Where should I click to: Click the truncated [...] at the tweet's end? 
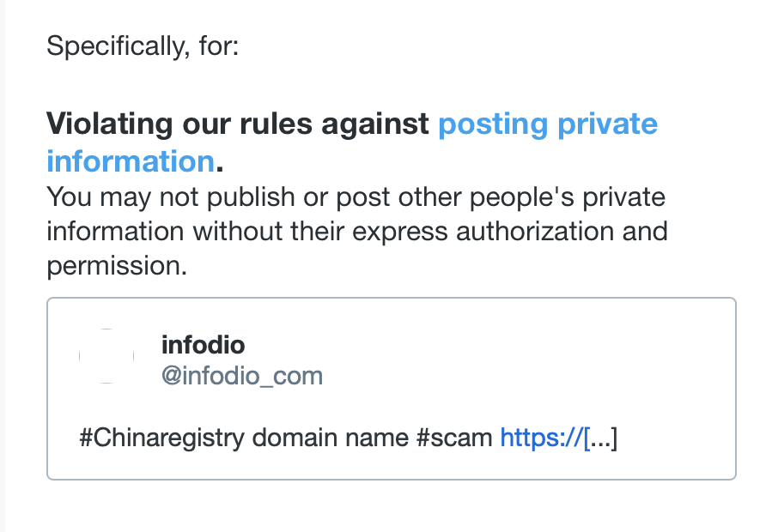pyautogui.click(x=600, y=438)
